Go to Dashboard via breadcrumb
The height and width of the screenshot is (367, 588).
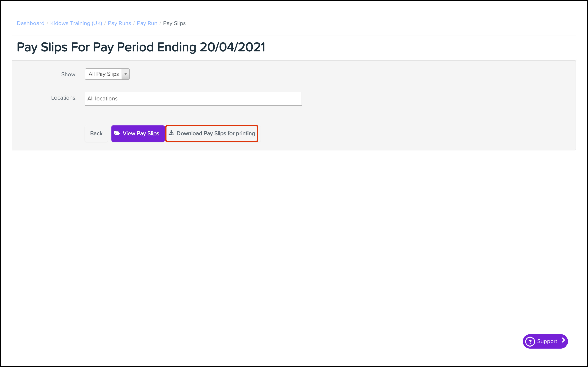(x=31, y=23)
